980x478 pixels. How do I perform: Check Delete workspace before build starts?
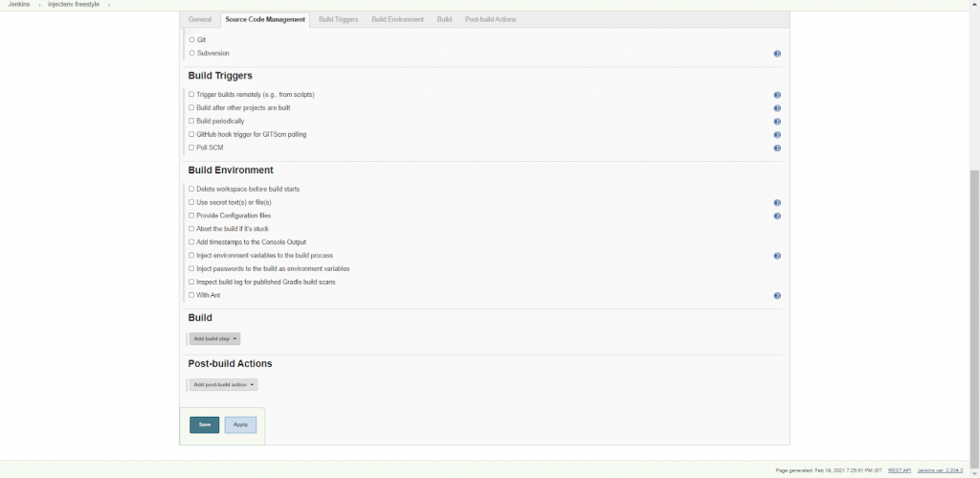click(191, 189)
